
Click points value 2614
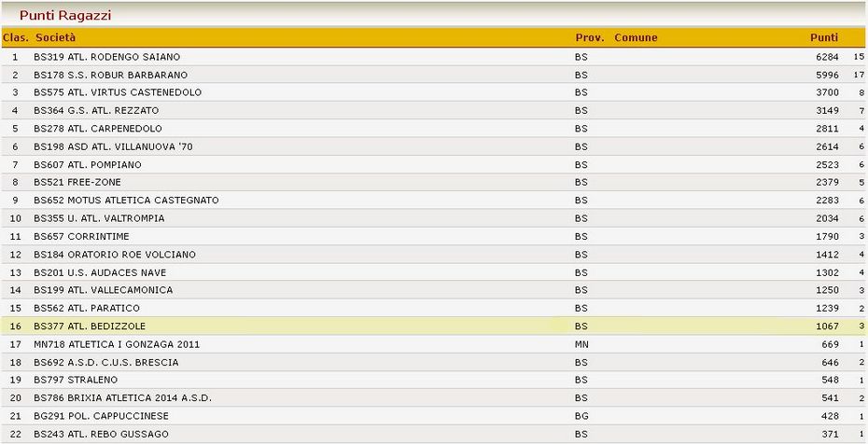[x=827, y=146]
